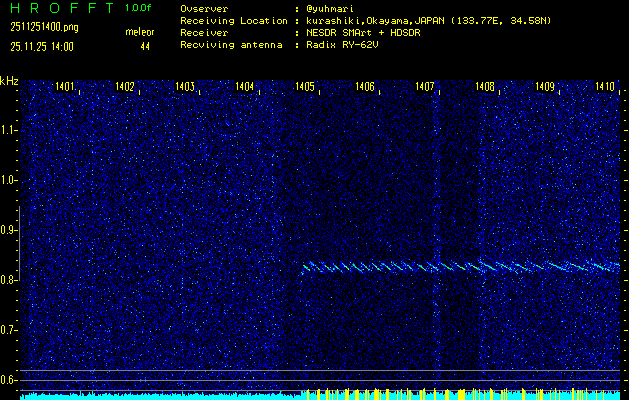Click the NESDR SMArt + HDSDR receiver text
The height and width of the screenshot is (400, 629).
click(366, 32)
